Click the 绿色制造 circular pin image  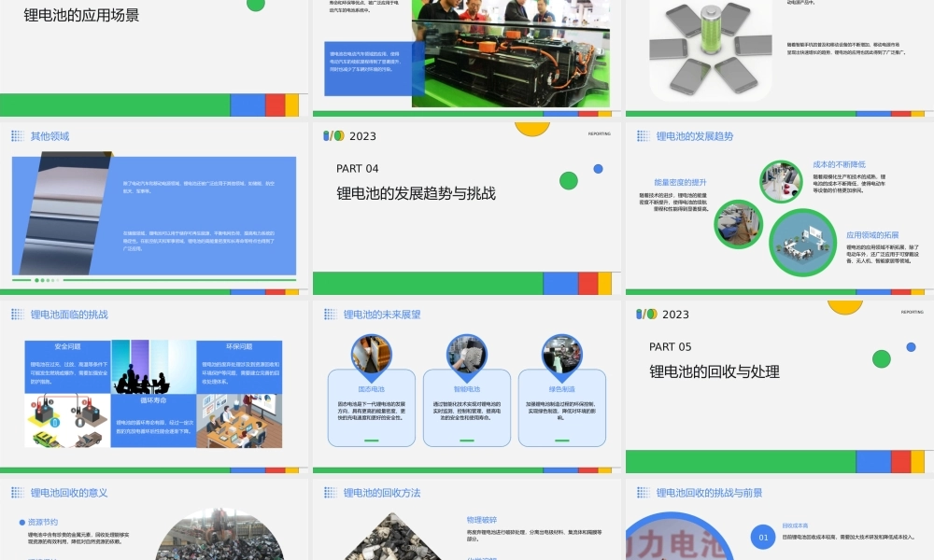click(x=562, y=356)
